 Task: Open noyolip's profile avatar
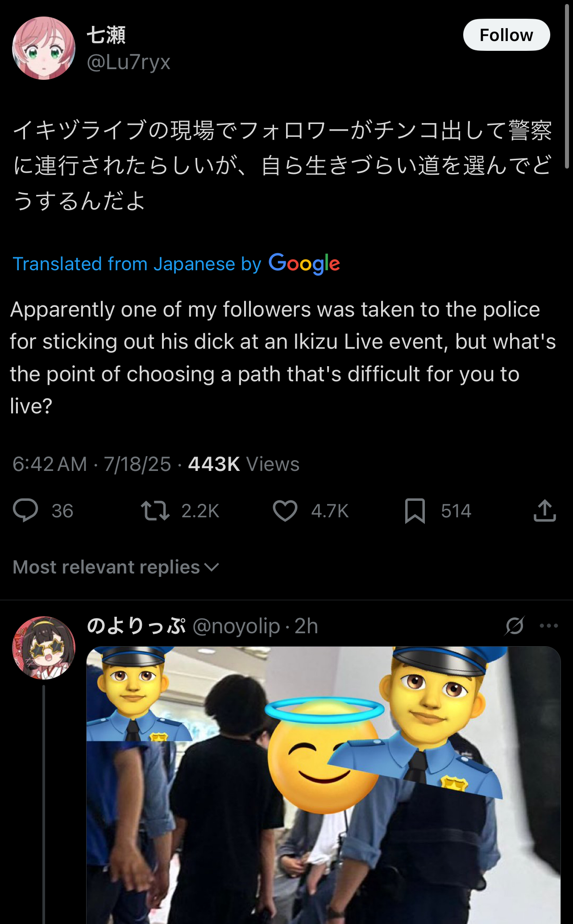point(44,648)
